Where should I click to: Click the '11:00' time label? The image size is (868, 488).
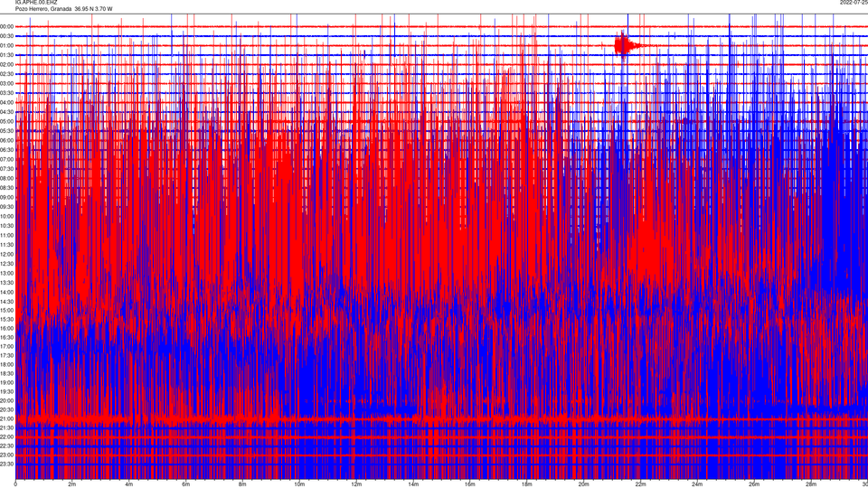click(6, 235)
